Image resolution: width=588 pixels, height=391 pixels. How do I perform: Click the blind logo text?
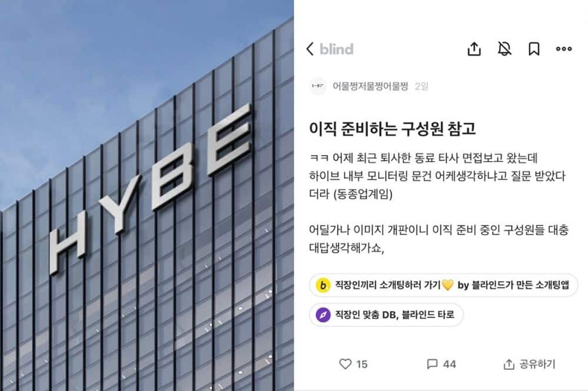tap(336, 49)
